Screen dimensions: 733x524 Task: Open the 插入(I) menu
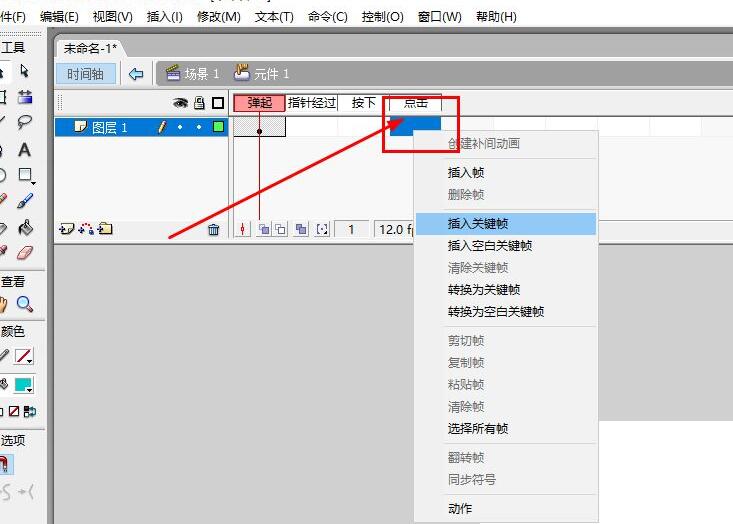[x=165, y=17]
